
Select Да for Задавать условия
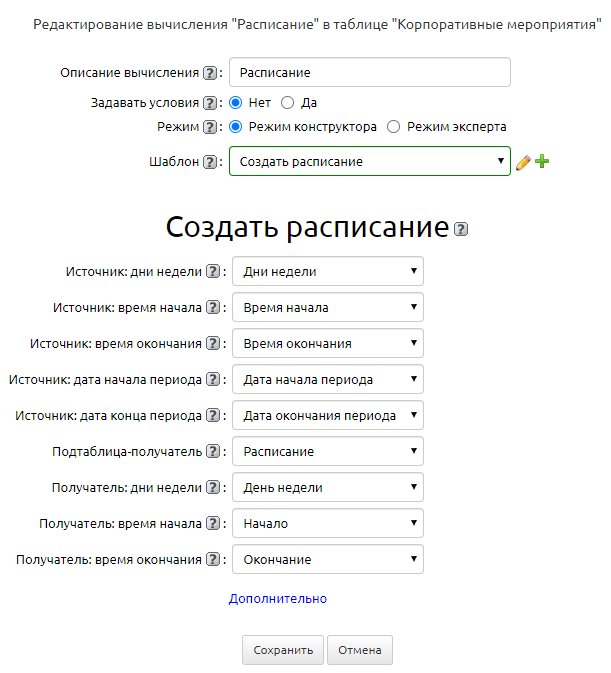click(287, 103)
